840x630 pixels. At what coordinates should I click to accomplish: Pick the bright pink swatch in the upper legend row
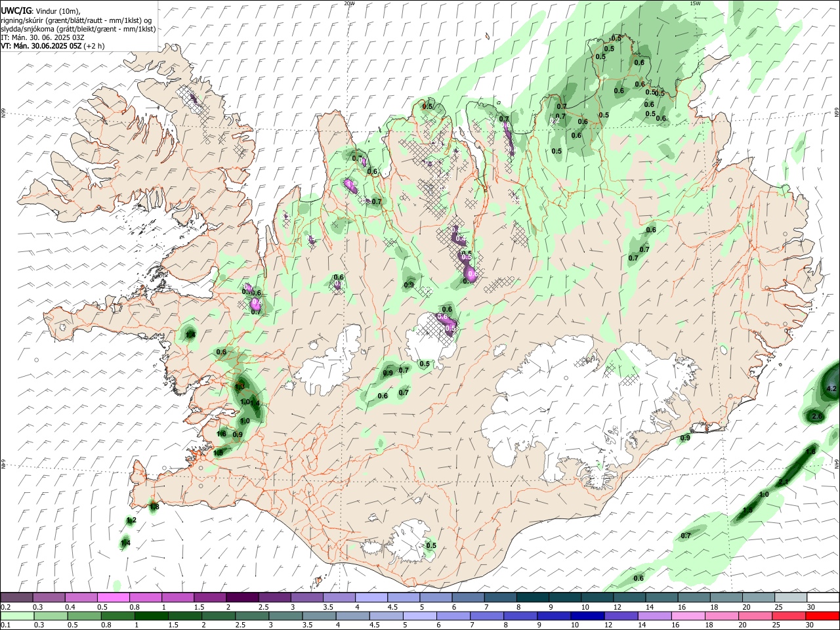(113, 597)
